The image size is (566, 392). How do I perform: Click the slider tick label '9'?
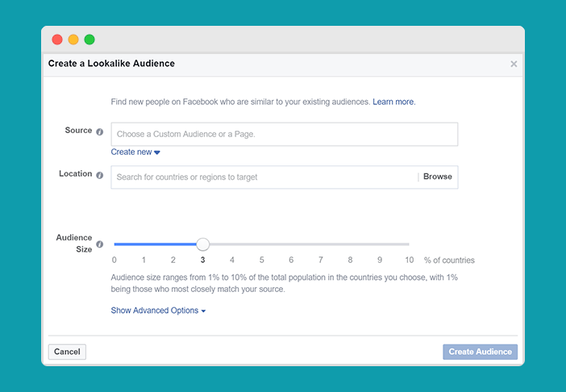coord(380,260)
